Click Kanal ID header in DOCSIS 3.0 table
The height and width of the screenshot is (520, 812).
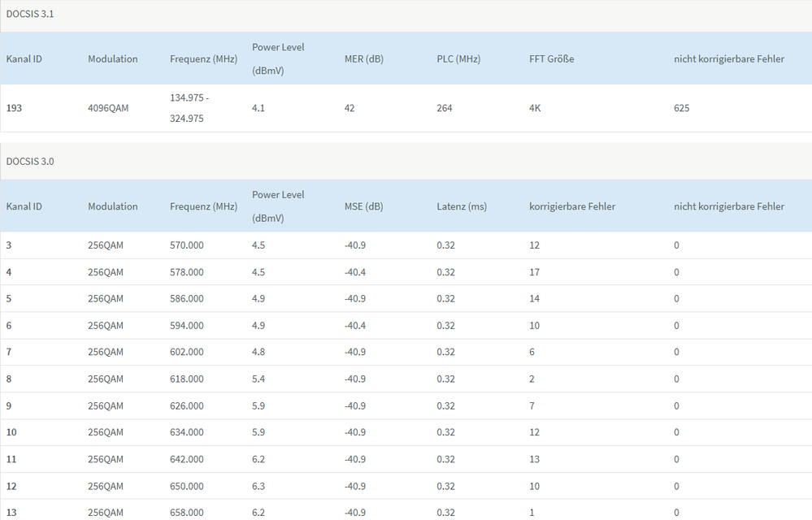[24, 206]
